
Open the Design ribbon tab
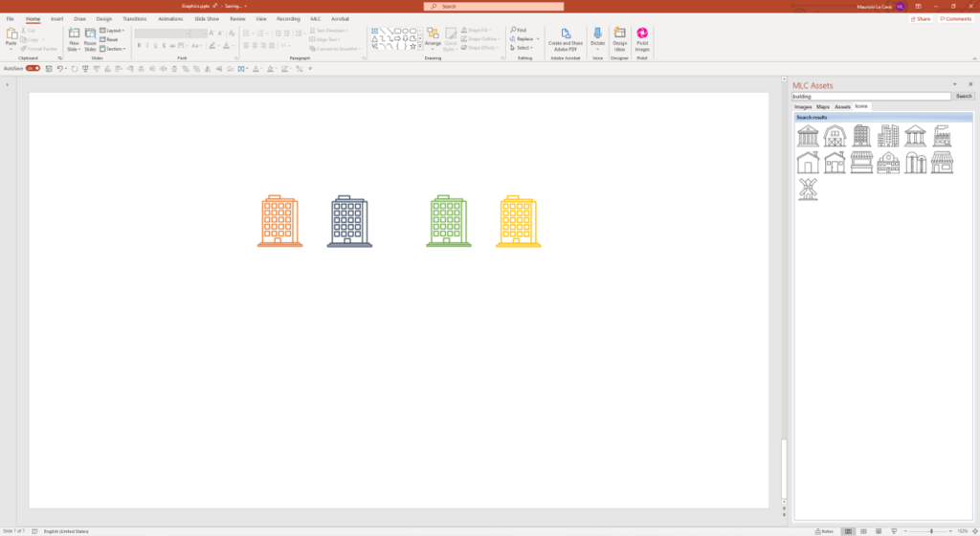click(x=103, y=19)
